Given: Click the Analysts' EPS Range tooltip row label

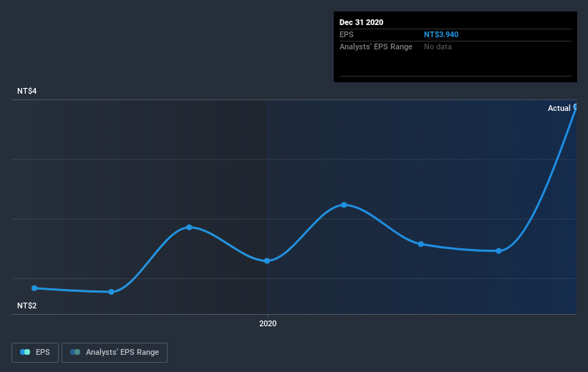Looking at the screenshot, I should coord(376,46).
